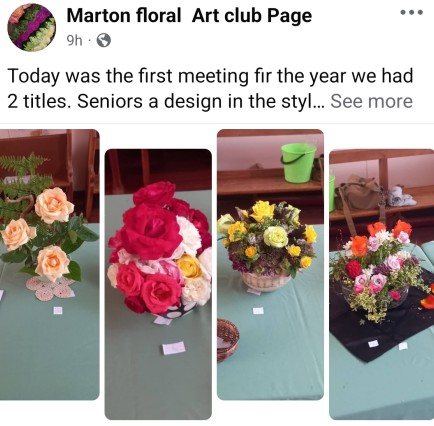Click the yellow rose atop basket arrangement
This screenshot has width=434, height=426.
coord(262,211)
